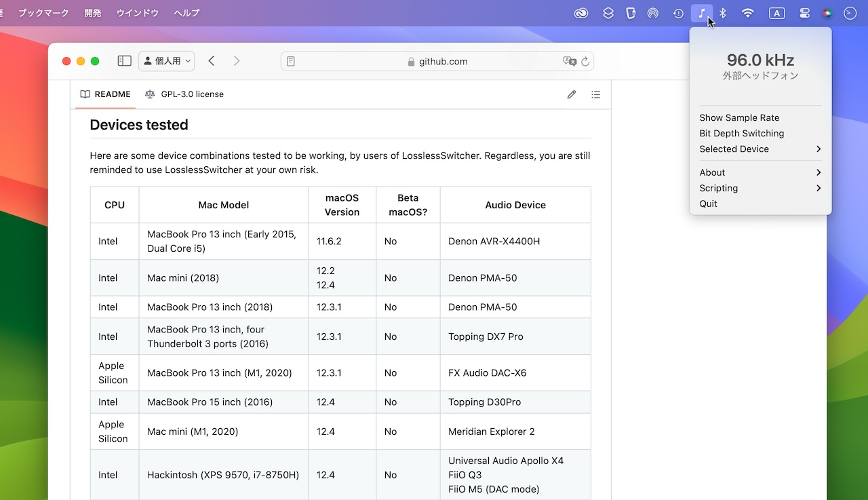The image size is (868, 500).
Task: Open Wi-Fi status menu
Action: pyautogui.click(x=747, y=13)
